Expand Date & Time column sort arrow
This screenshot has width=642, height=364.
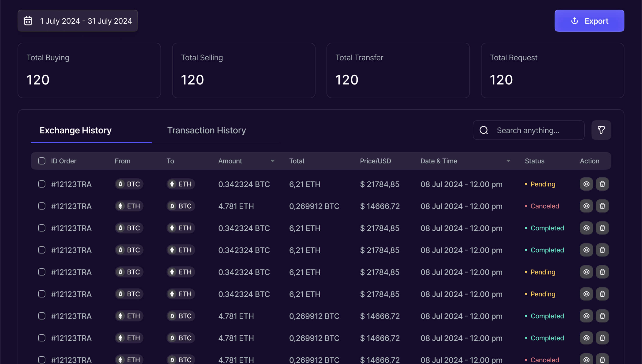pos(508,161)
